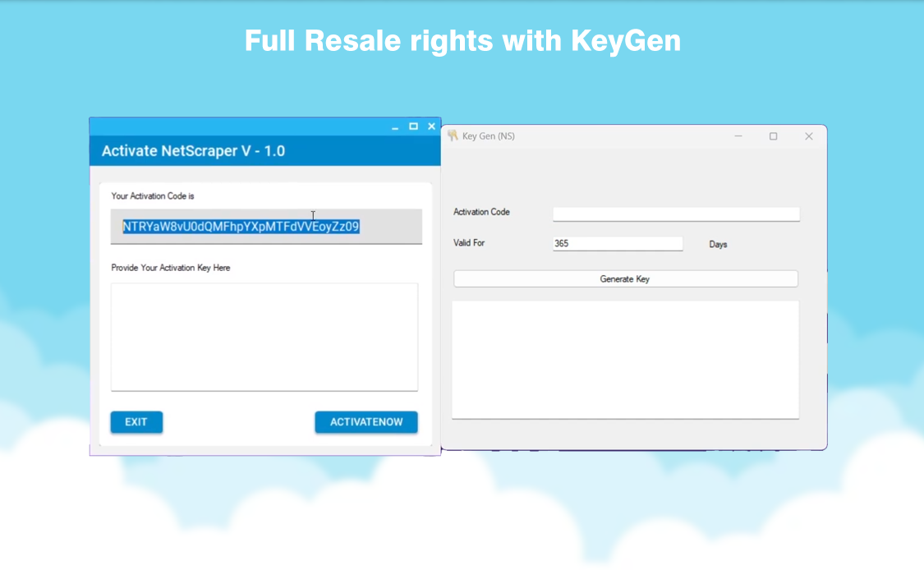Click the 'Your Activation Code is' label
The width and height of the screenshot is (924, 570).
tap(153, 196)
